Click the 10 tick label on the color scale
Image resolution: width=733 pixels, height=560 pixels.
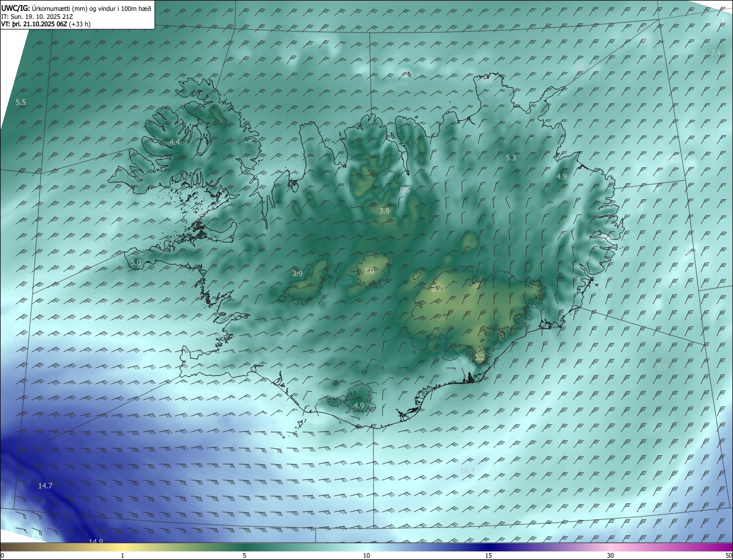[x=366, y=555]
